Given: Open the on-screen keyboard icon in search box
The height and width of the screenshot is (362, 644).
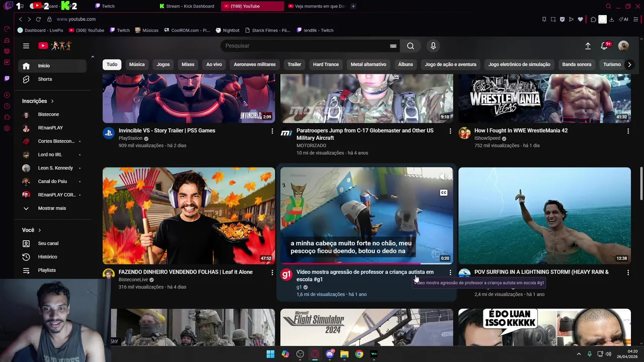Looking at the screenshot, I should (x=393, y=46).
